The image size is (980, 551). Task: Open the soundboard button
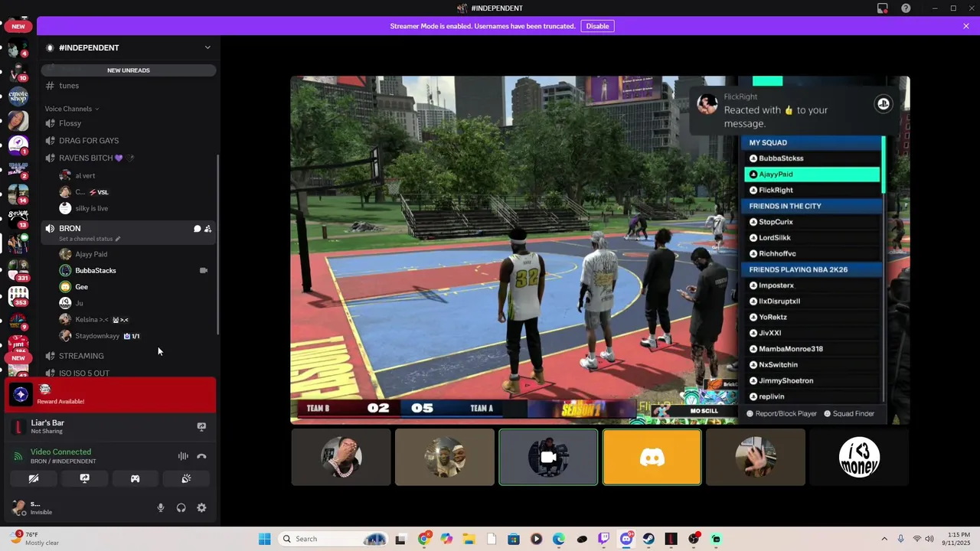185,479
